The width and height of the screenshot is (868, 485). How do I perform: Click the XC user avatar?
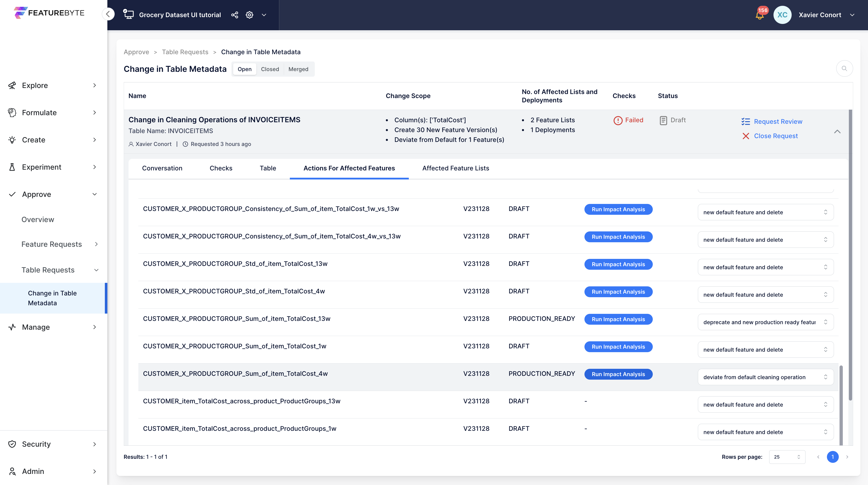[x=782, y=15]
